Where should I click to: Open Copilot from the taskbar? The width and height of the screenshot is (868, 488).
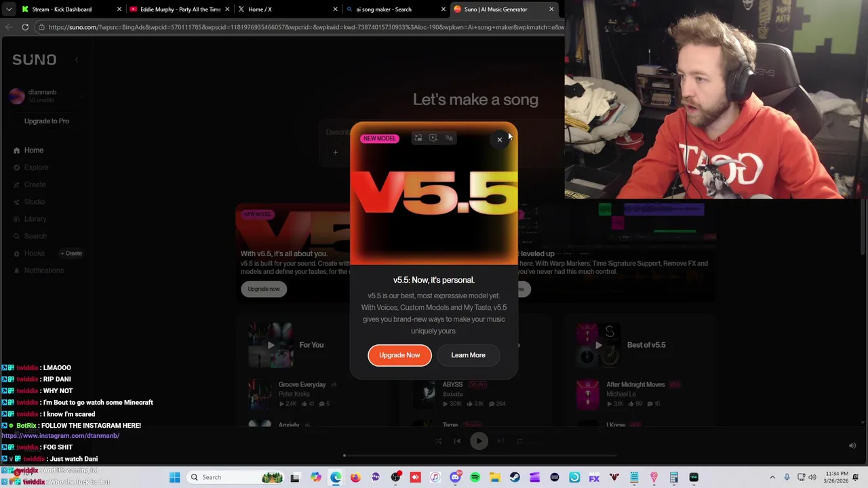tap(316, 477)
